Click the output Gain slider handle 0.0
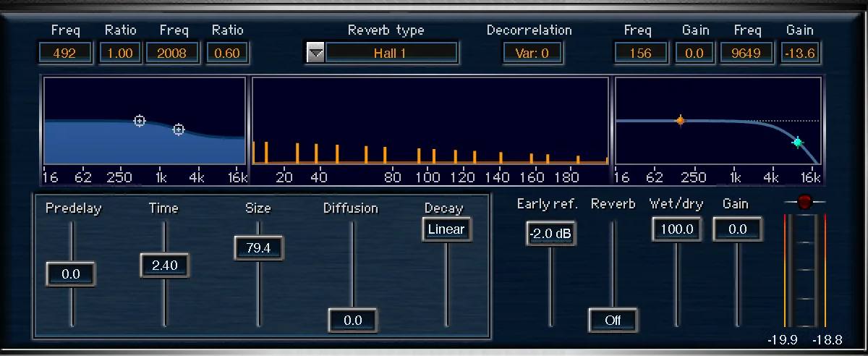 click(x=738, y=229)
